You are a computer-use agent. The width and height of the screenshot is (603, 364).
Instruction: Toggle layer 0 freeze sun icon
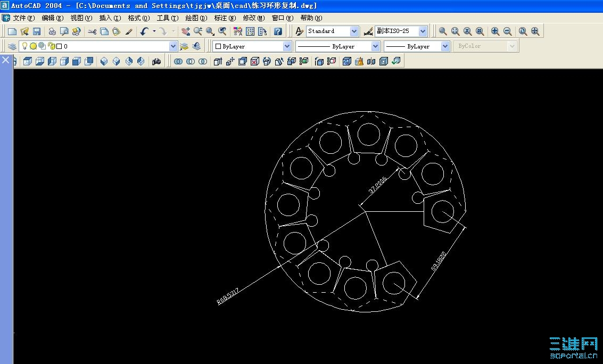coord(34,46)
